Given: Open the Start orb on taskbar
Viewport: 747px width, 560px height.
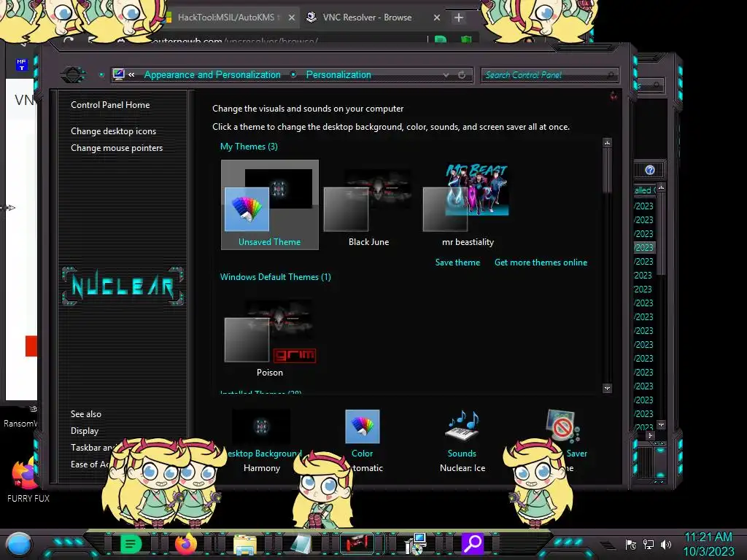Looking at the screenshot, I should pos(19,545).
